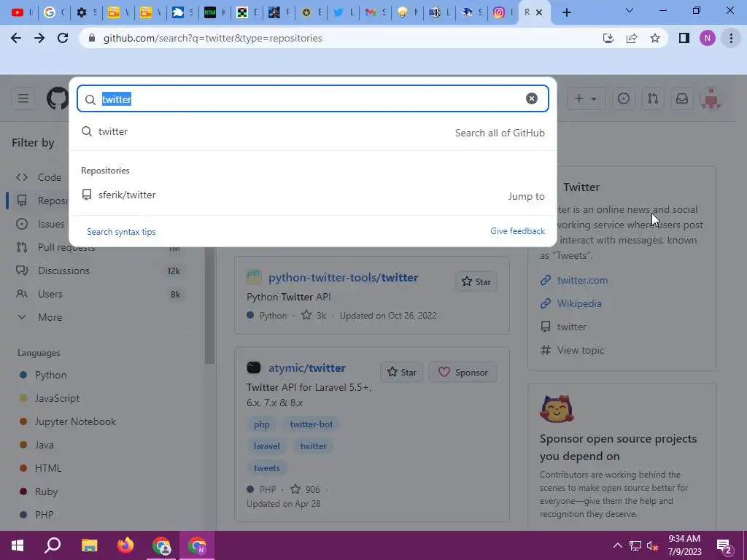
Task: Toggle the browser side panel icon
Action: point(684,38)
